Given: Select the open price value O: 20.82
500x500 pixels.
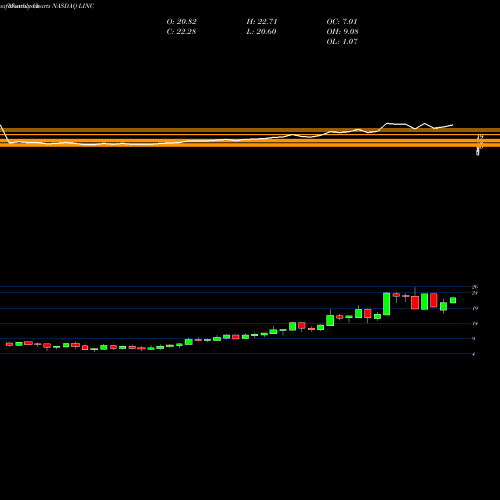Looking at the screenshot, I should (x=181, y=22).
